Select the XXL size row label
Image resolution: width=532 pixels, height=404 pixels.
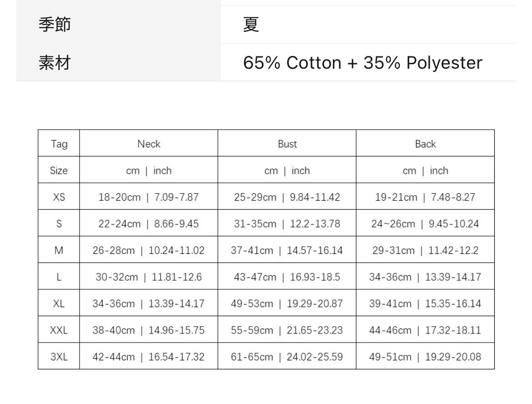tap(59, 330)
